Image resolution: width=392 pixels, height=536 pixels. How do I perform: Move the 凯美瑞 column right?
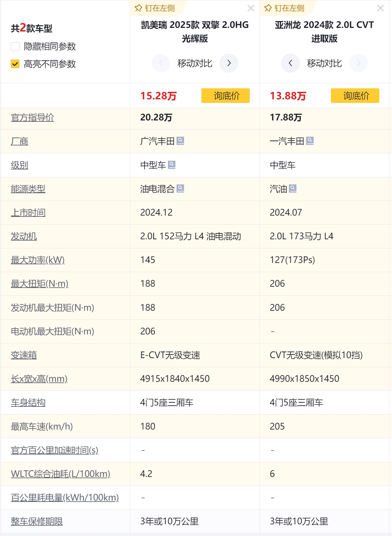[229, 63]
